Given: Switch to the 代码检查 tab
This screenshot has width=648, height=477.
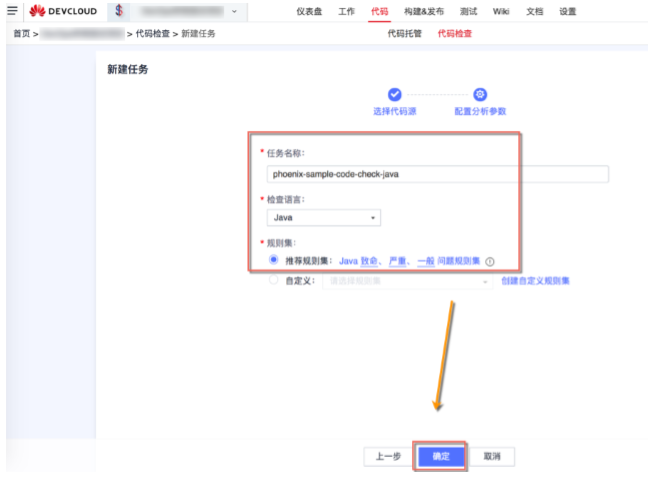Looking at the screenshot, I should [x=455, y=33].
